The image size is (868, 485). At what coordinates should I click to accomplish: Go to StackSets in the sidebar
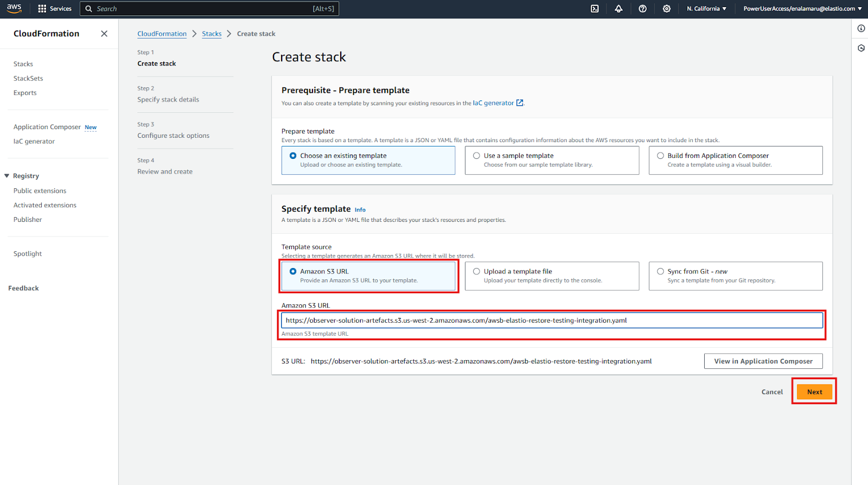click(x=28, y=79)
